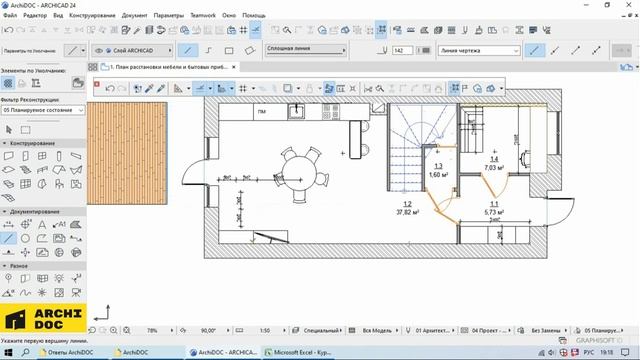Select line without arrowheads option
This screenshot has width=640, height=360.
[534, 51]
